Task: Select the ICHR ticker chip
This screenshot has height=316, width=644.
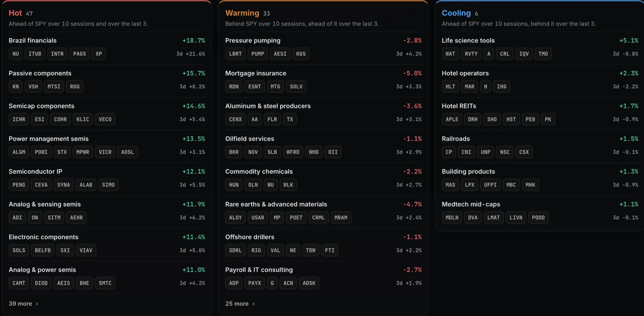Action: tap(19, 119)
